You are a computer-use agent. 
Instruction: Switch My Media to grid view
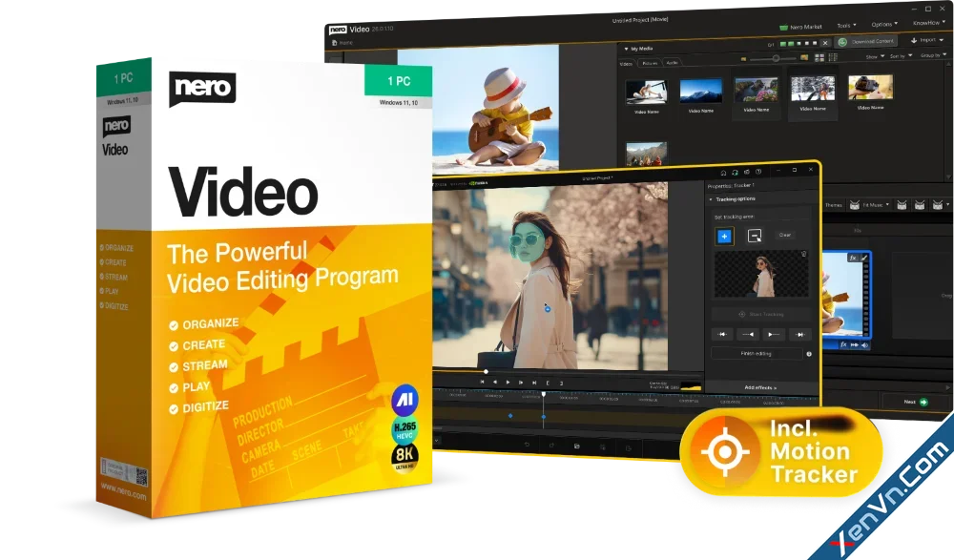tap(819, 58)
